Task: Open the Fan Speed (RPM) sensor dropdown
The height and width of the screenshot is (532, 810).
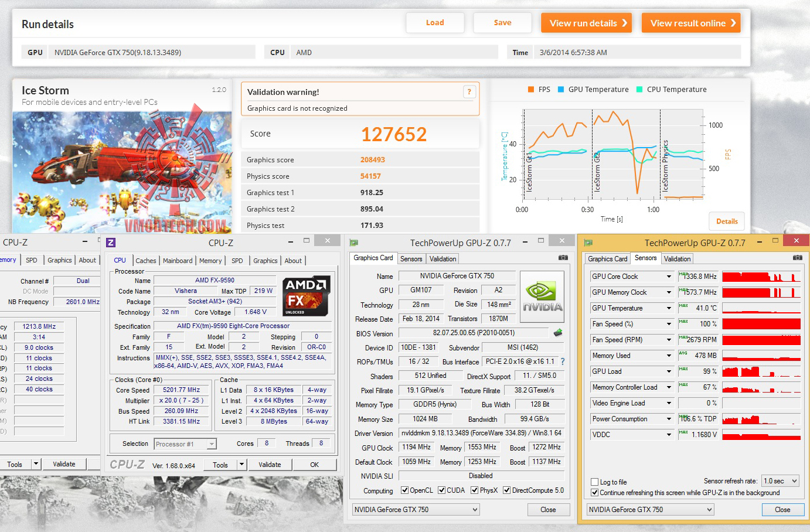Action: 669,340
